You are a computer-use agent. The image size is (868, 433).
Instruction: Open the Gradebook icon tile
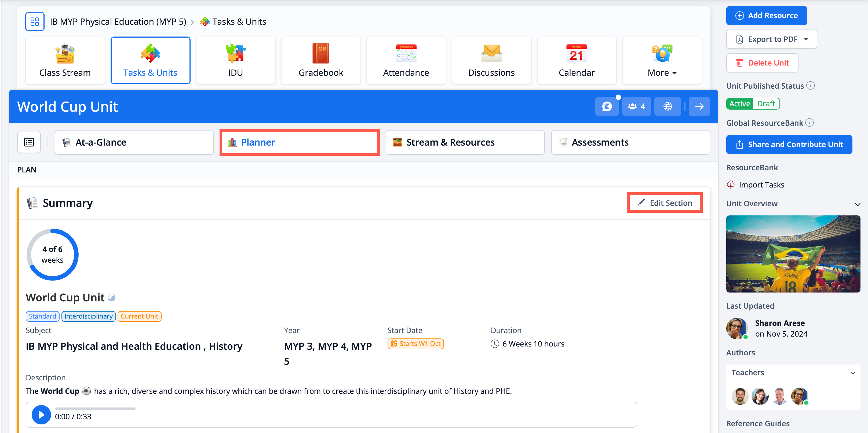(x=320, y=60)
